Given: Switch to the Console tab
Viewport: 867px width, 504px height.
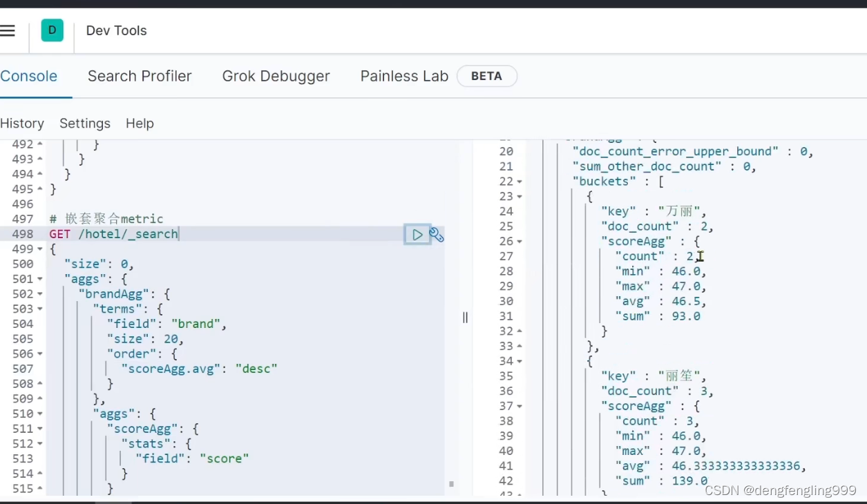Looking at the screenshot, I should coord(29,77).
